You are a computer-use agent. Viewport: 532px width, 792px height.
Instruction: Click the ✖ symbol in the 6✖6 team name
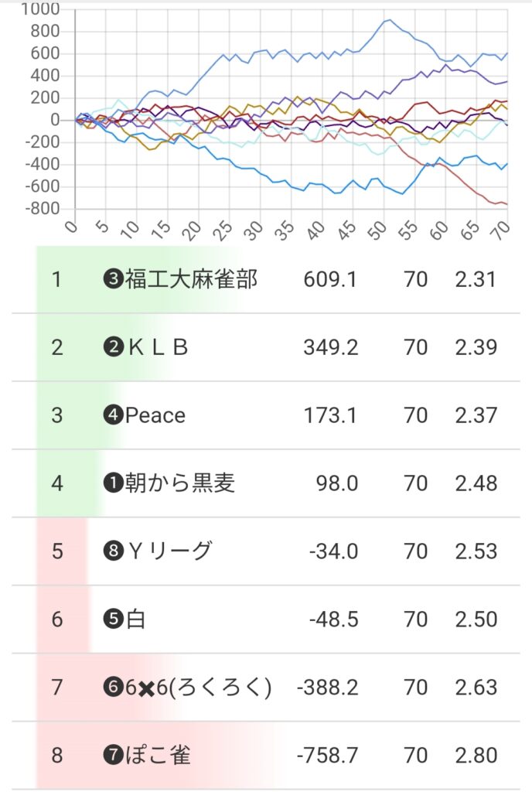(x=147, y=688)
